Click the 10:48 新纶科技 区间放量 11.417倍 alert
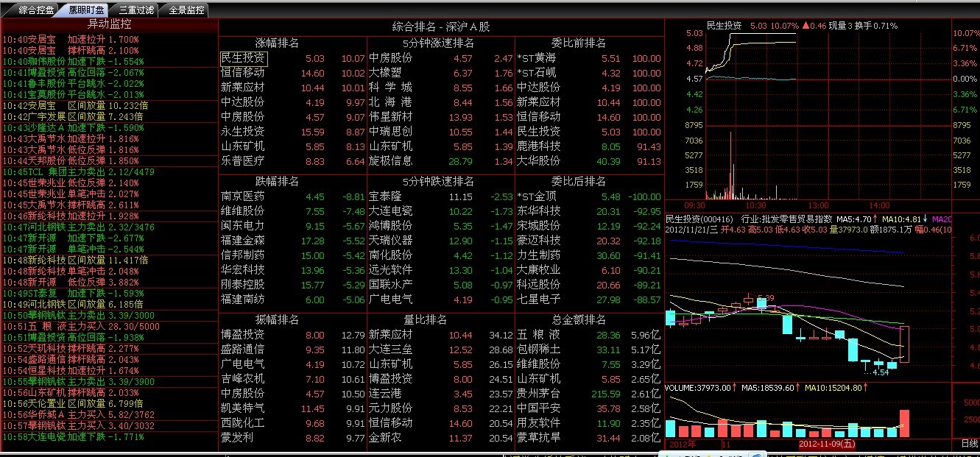Screen dimensions: 980x457 point(76,260)
